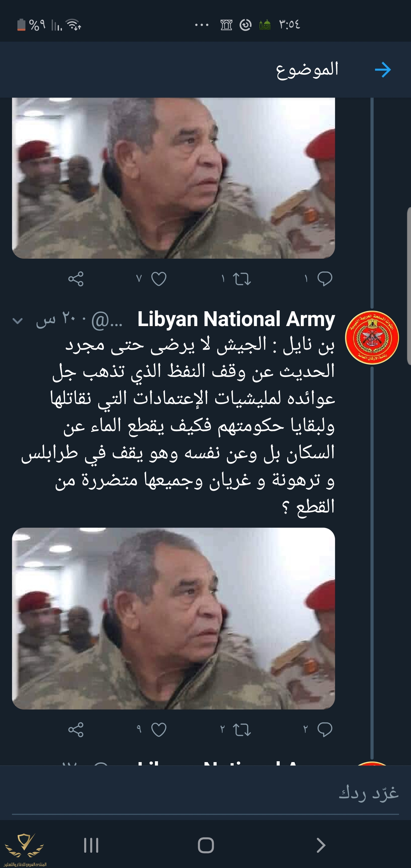Screen dimensions: 411x868
Task: Tap the غرّد ردك reply field
Action: pyautogui.click(x=205, y=793)
